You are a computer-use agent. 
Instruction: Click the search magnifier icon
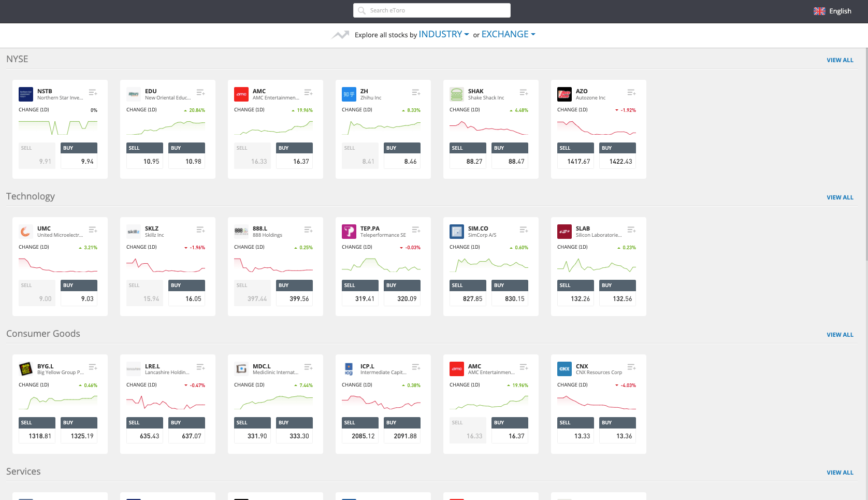361,10
